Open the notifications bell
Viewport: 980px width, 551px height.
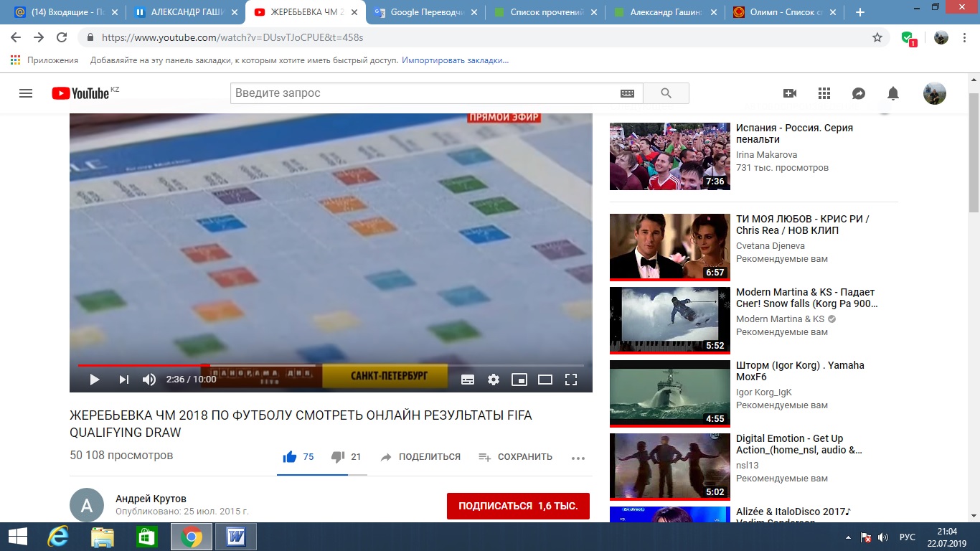coord(893,93)
